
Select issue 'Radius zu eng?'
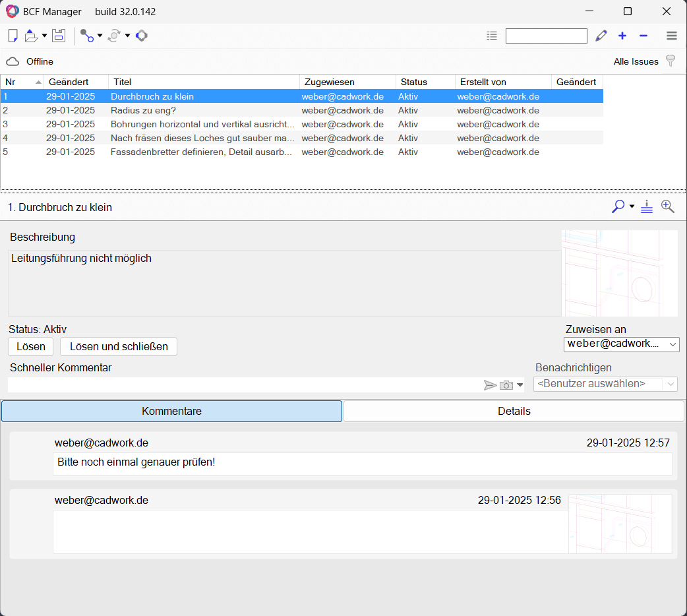302,111
